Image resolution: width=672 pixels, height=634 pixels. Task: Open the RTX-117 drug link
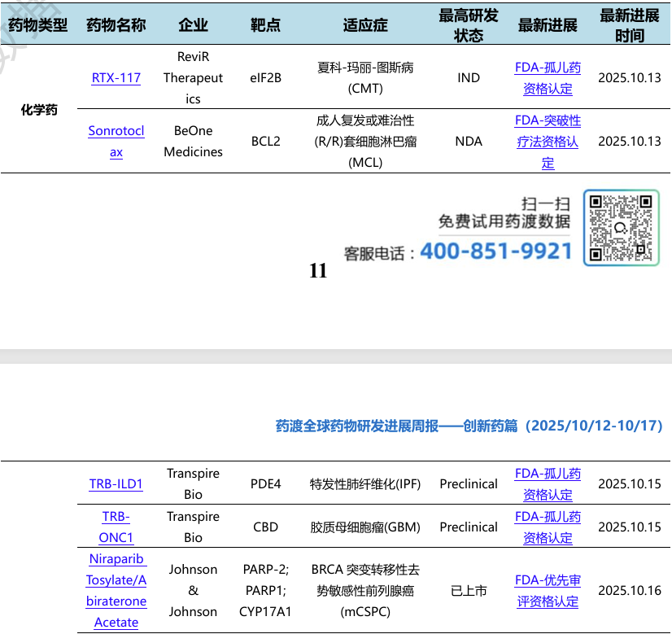pos(116,78)
